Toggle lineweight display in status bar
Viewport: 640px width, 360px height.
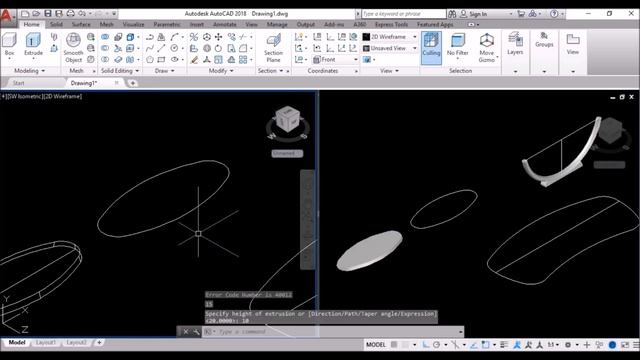point(504,344)
